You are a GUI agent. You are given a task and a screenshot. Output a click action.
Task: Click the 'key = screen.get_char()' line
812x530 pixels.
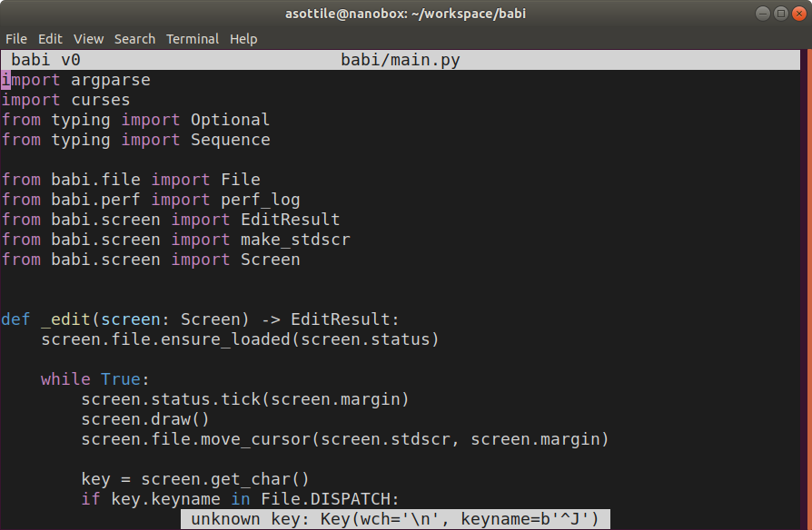point(195,479)
